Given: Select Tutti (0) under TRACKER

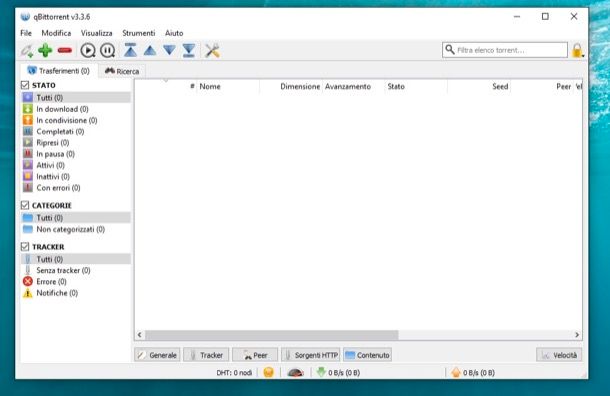Looking at the screenshot, I should 76,259.
